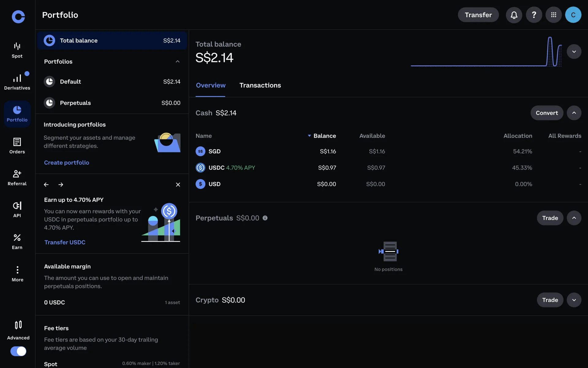This screenshot has height=368, width=588.
Task: Open the Referral page
Action: [x=17, y=178]
